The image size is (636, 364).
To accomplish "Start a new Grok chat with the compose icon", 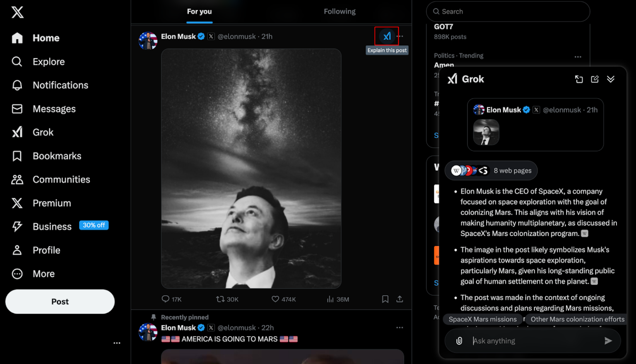I will point(595,79).
